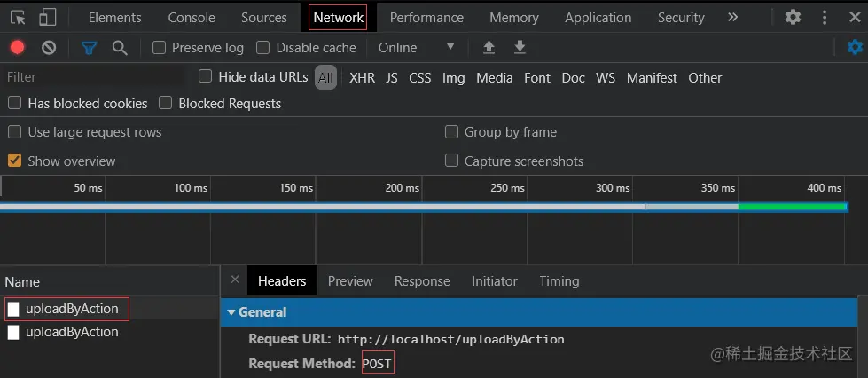The width and height of the screenshot is (868, 378).
Task: Filter requests by CSS type
Action: click(x=420, y=77)
